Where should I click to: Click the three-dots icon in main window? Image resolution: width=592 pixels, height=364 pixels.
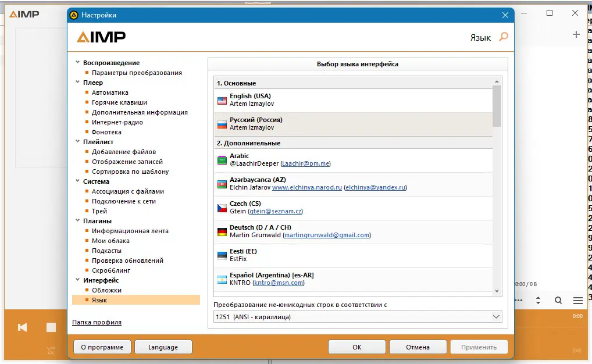click(x=519, y=301)
